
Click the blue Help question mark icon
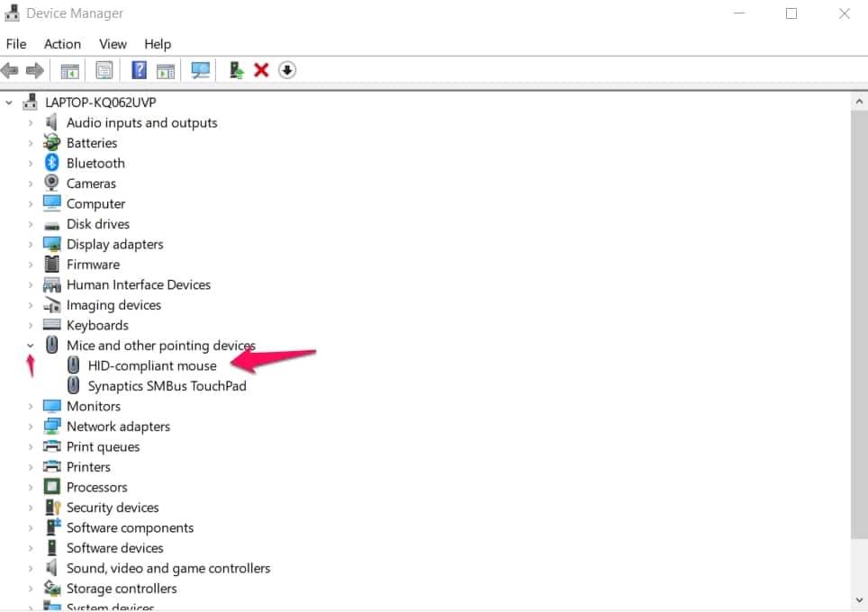139,70
